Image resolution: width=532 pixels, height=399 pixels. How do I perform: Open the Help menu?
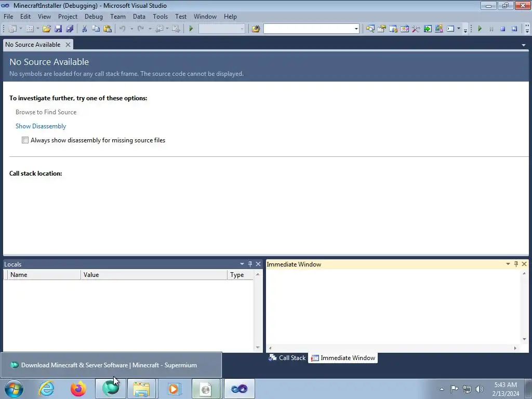[x=230, y=16]
